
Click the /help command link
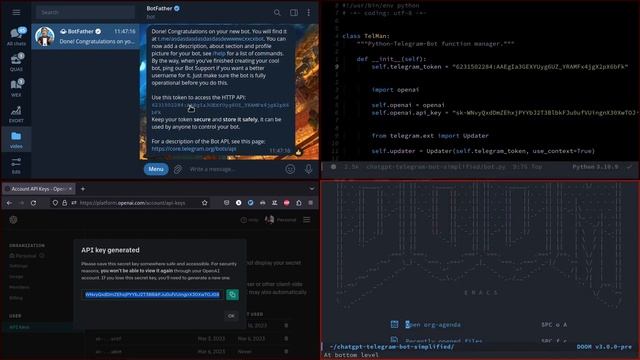219,53
